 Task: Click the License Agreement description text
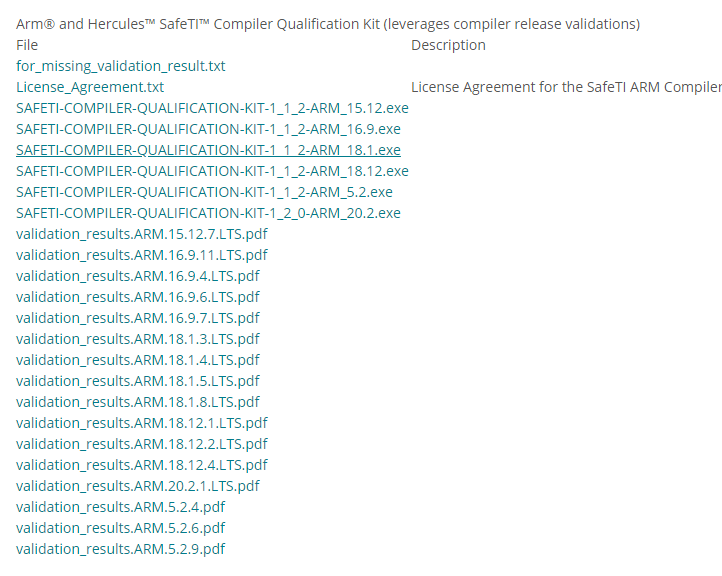[x=566, y=87]
